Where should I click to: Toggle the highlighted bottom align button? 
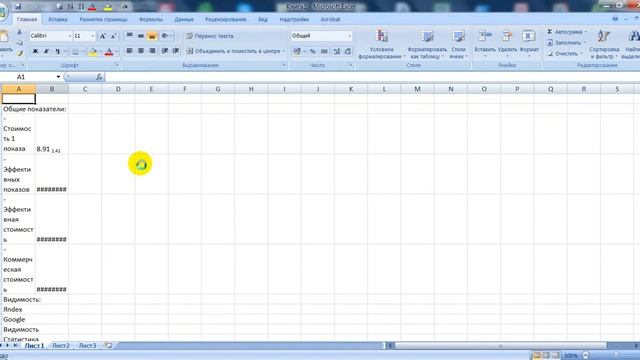coord(152,36)
